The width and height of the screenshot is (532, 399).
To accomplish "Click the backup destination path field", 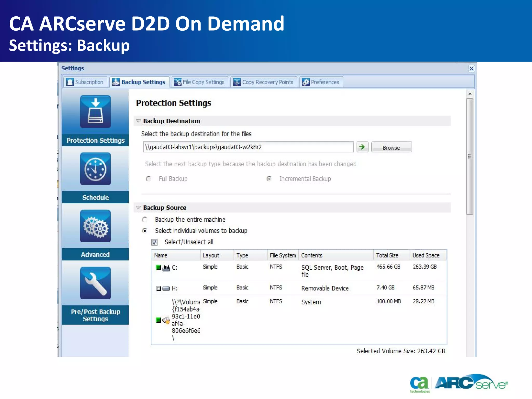I will (x=248, y=147).
